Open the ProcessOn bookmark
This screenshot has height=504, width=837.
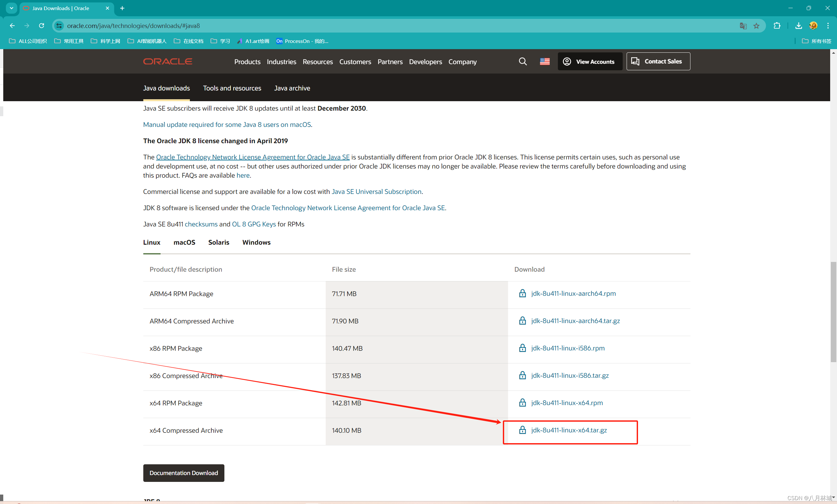coord(302,41)
